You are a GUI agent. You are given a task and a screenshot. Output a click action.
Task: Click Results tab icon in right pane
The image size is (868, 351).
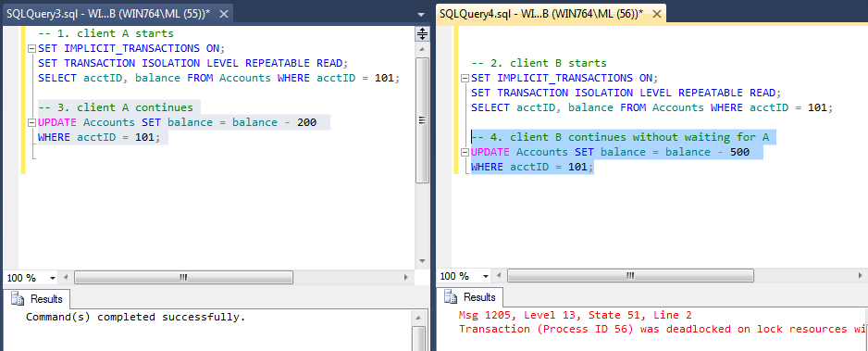coord(452,297)
